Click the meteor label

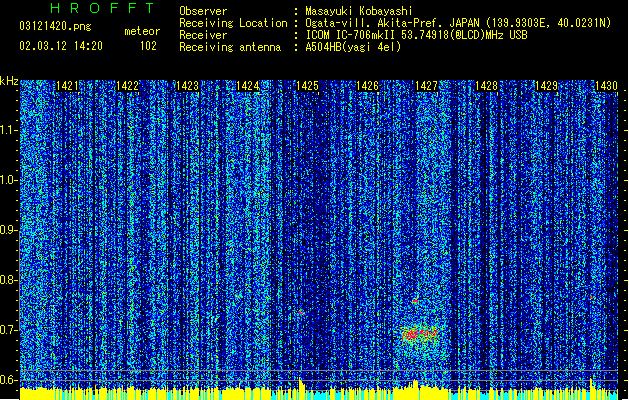[x=142, y=31]
